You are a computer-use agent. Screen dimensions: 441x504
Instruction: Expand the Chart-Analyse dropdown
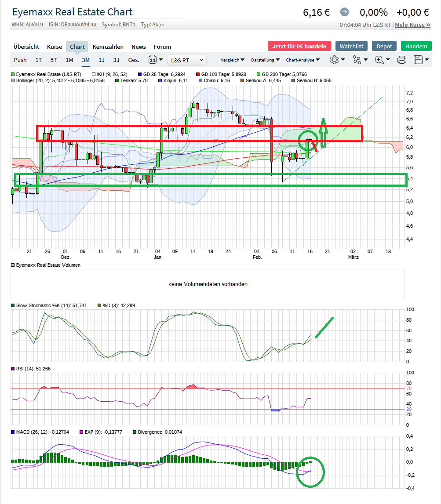[x=303, y=60]
